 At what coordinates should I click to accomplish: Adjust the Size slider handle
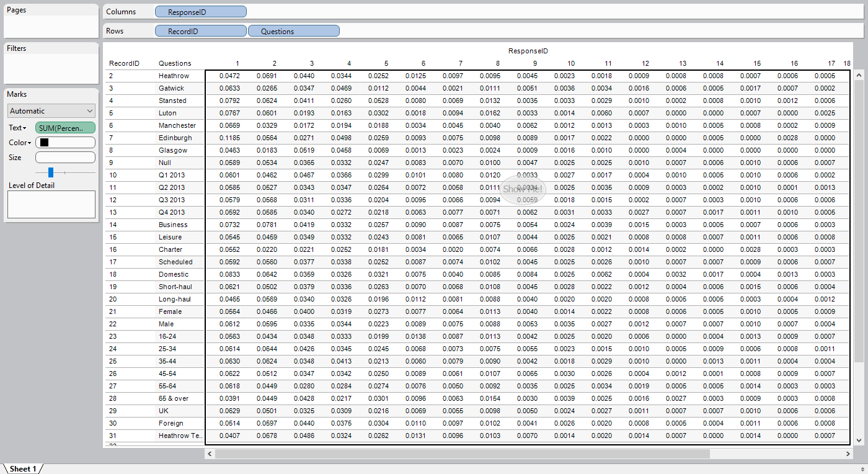tap(51, 172)
